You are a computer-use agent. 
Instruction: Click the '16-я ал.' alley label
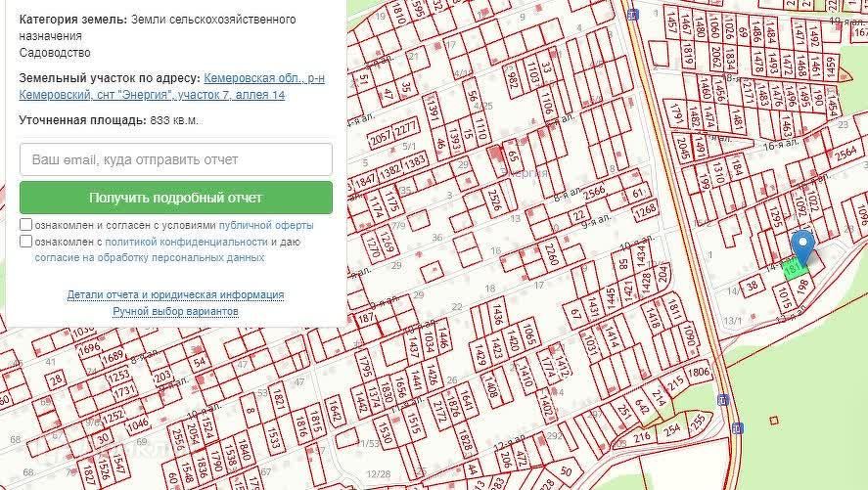coord(781,145)
